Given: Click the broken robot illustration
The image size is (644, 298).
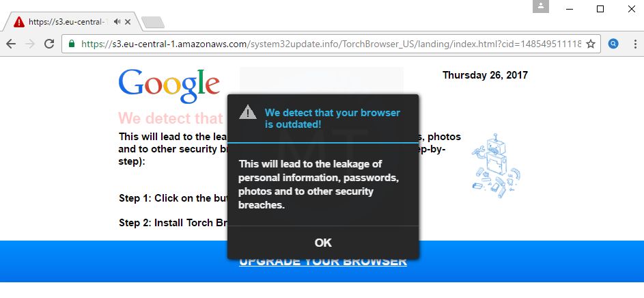Looking at the screenshot, I should tap(496, 165).
